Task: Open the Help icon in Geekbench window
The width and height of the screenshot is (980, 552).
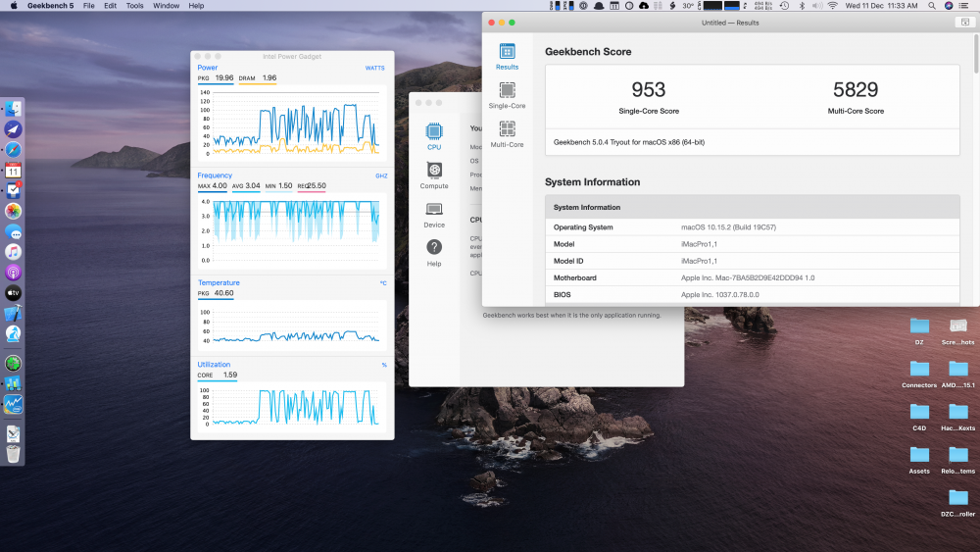Action: 434,253
